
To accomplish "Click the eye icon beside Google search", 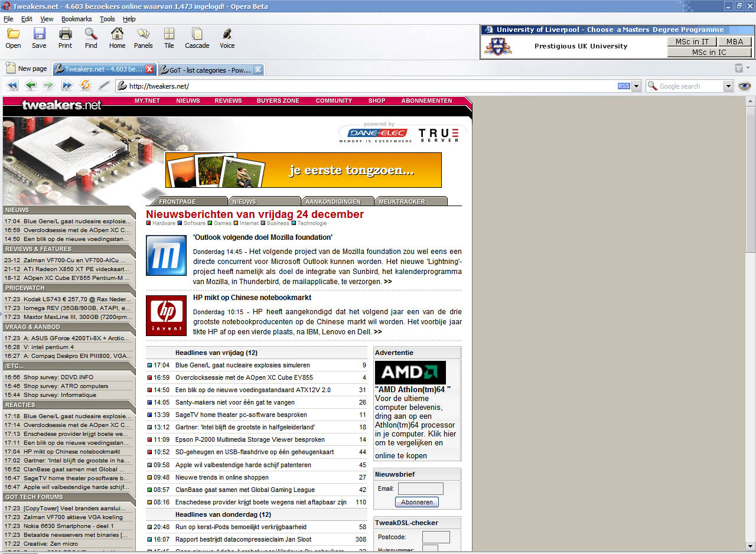I will tap(744, 86).
